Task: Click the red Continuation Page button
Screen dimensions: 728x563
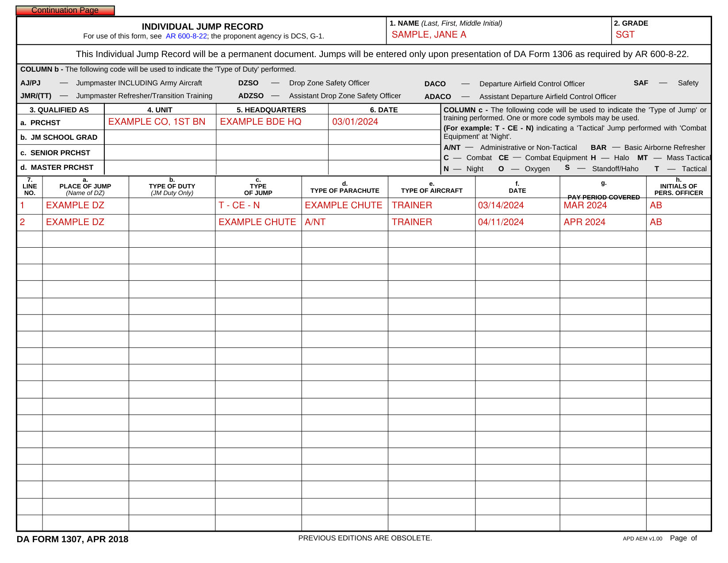Action: [65, 10]
